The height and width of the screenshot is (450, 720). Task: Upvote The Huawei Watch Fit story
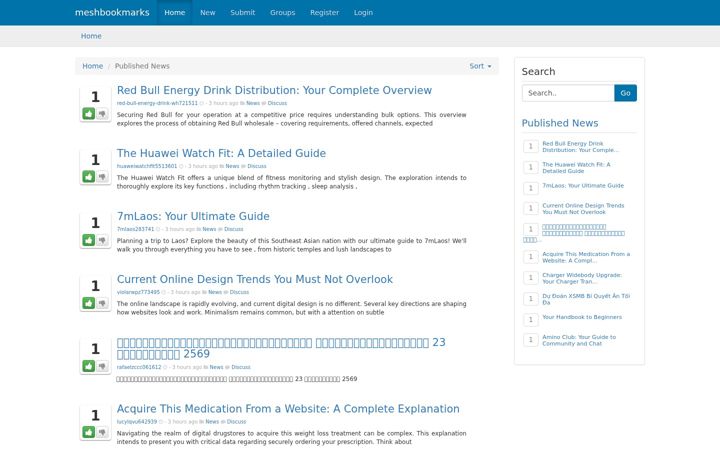tap(89, 177)
